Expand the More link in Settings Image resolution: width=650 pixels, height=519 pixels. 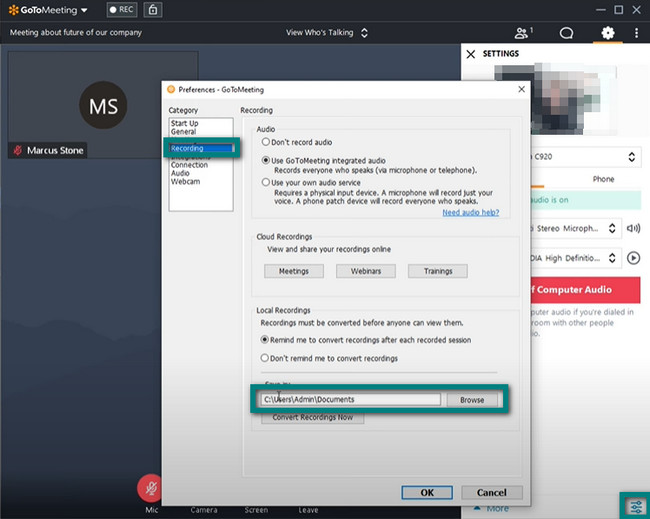491,509
